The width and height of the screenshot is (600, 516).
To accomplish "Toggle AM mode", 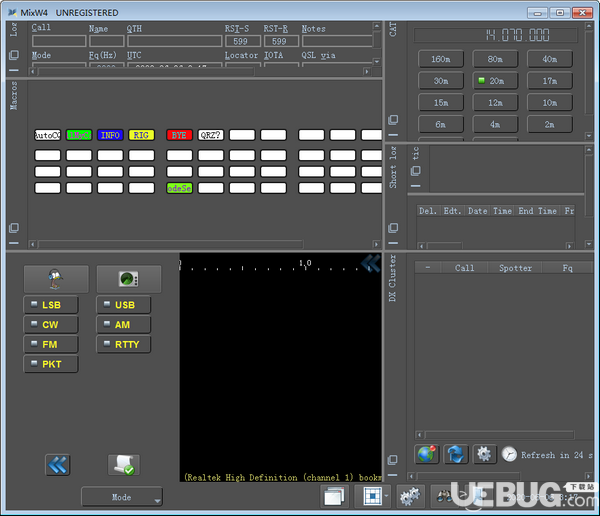I will 124,325.
